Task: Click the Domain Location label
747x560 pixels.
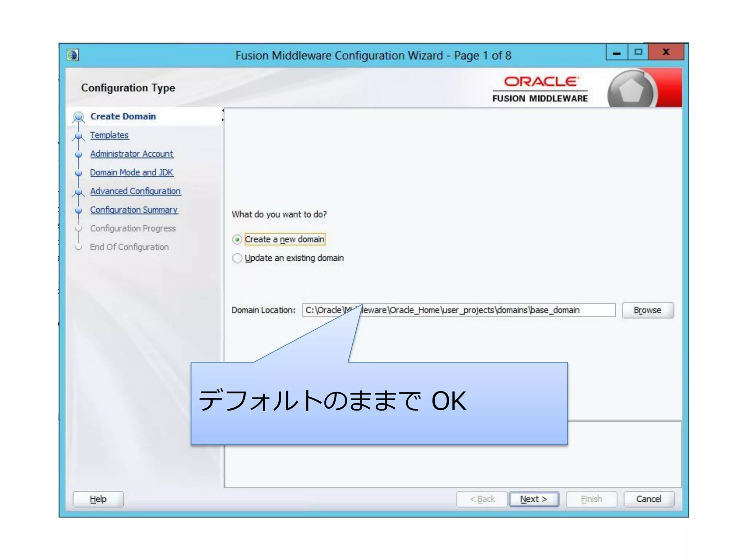Action: 263,310
